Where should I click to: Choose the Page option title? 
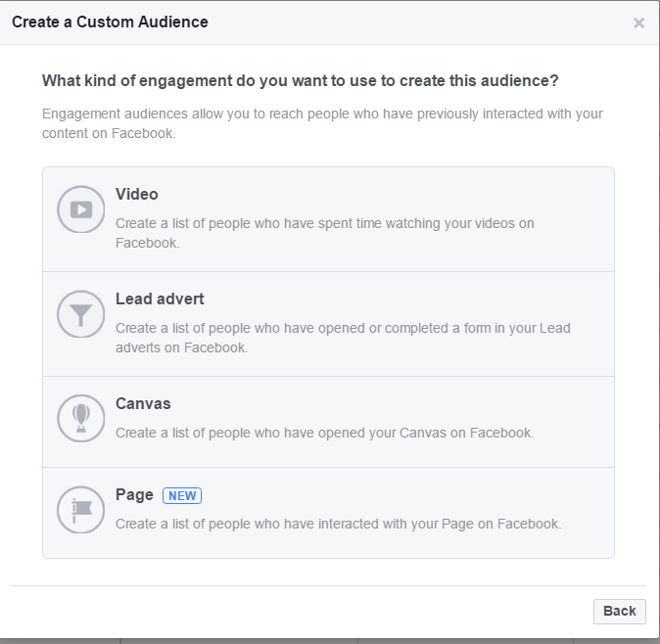pyautogui.click(x=134, y=495)
